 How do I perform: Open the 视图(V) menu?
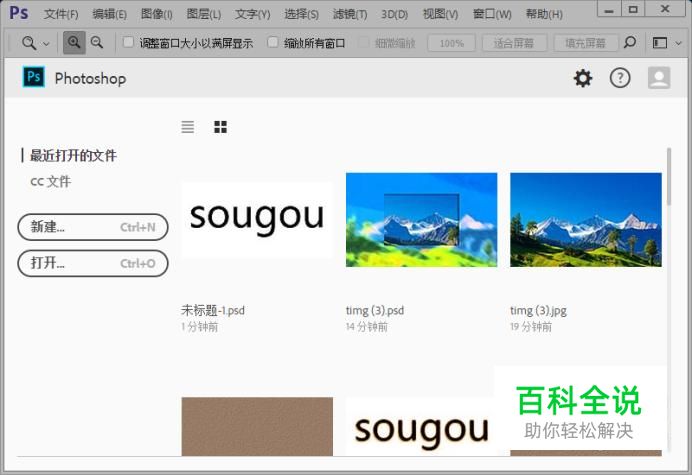click(x=440, y=14)
